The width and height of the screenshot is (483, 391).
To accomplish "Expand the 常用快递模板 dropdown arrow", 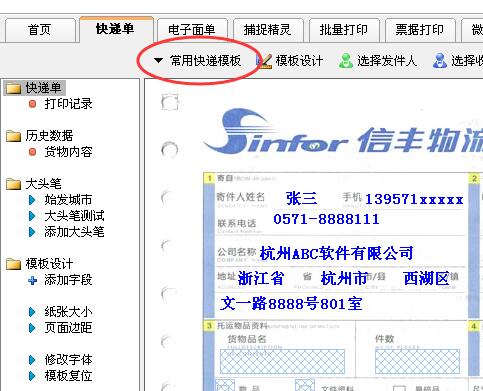I will pos(158,61).
